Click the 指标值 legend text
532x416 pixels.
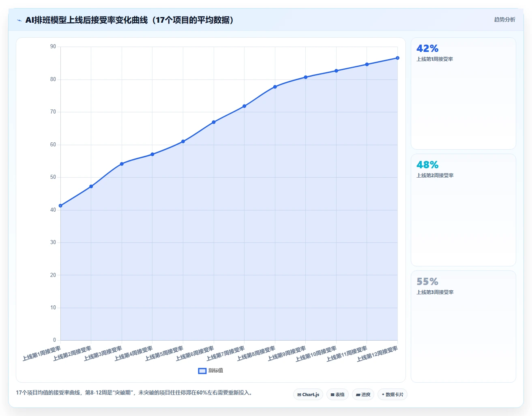[216, 371]
